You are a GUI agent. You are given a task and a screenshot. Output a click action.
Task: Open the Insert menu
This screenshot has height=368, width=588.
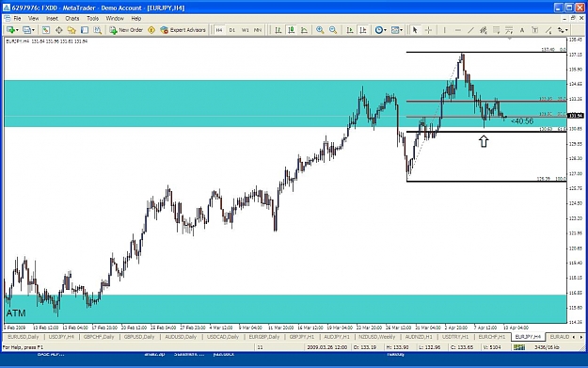point(52,19)
